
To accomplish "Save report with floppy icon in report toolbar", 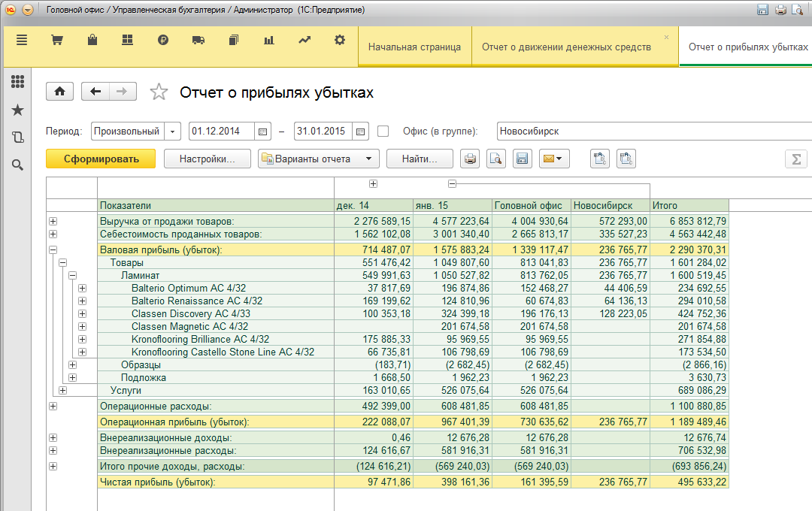I will click(523, 159).
